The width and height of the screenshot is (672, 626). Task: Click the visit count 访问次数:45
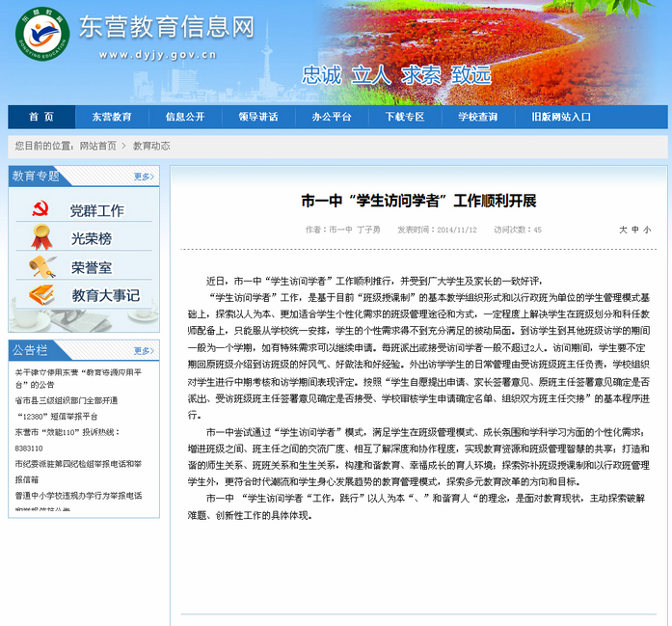(x=518, y=230)
